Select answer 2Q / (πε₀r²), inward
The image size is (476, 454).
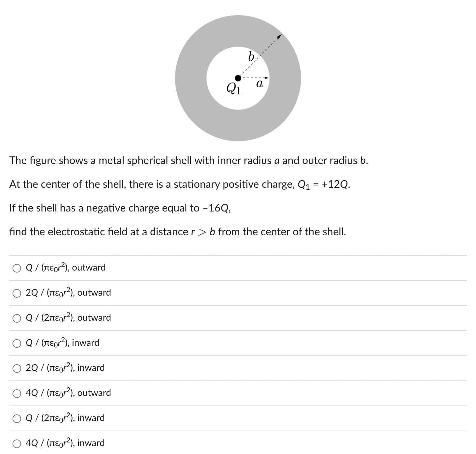(x=16, y=369)
